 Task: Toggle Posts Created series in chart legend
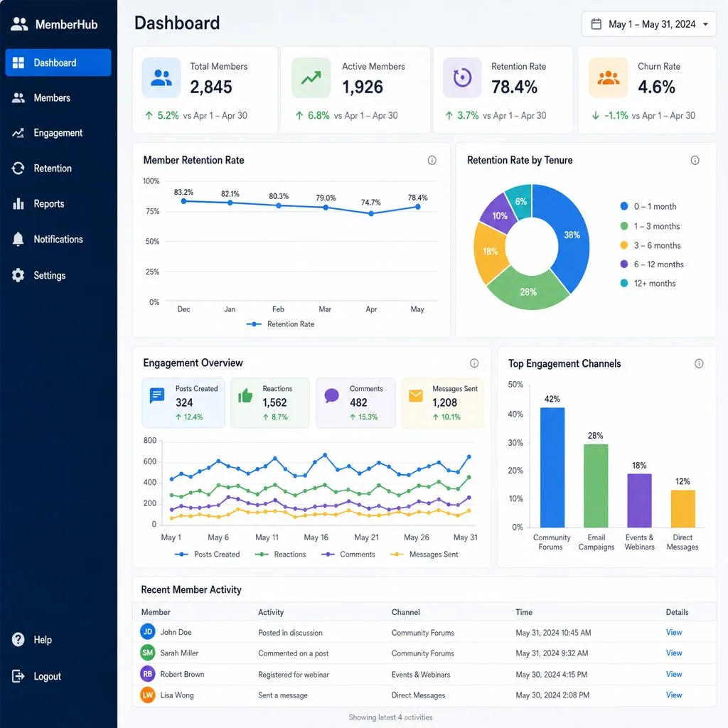point(207,555)
